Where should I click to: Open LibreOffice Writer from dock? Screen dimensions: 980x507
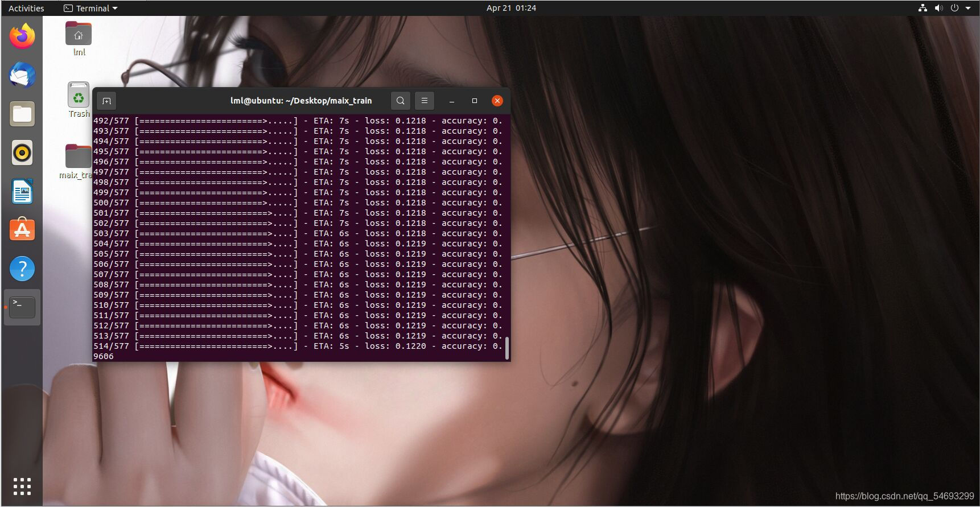pyautogui.click(x=22, y=191)
